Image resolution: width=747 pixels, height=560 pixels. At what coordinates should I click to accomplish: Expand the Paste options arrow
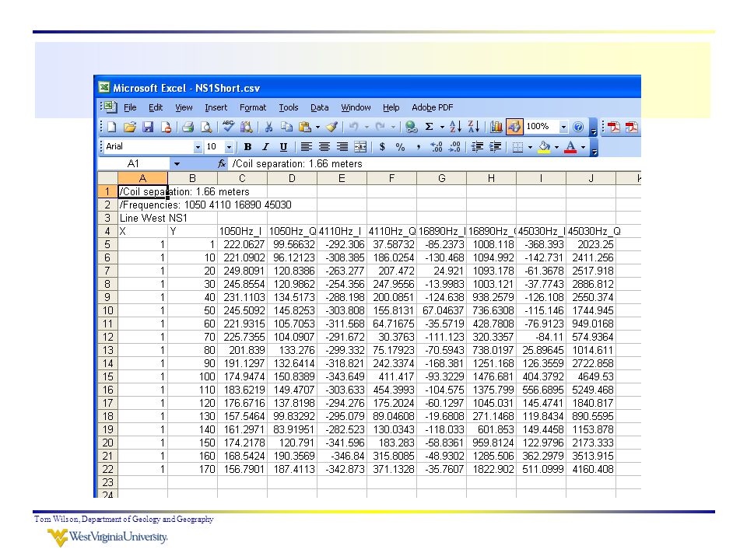317,127
